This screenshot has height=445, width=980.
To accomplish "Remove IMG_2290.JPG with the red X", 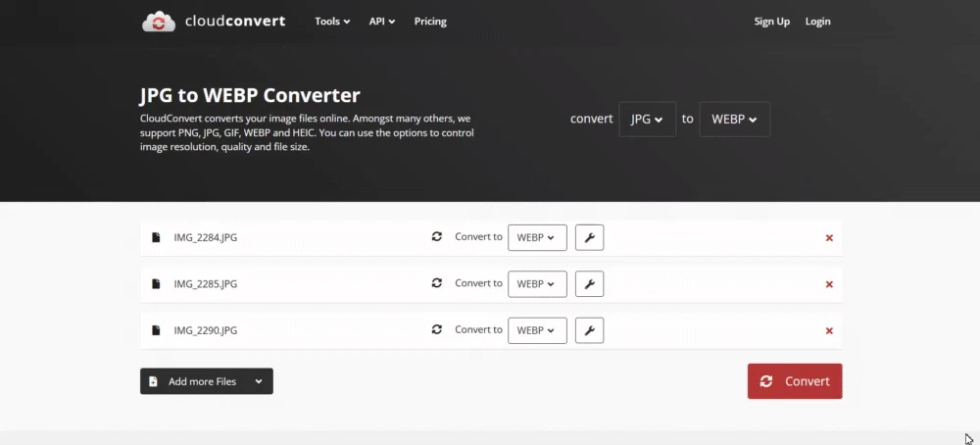I will [829, 330].
